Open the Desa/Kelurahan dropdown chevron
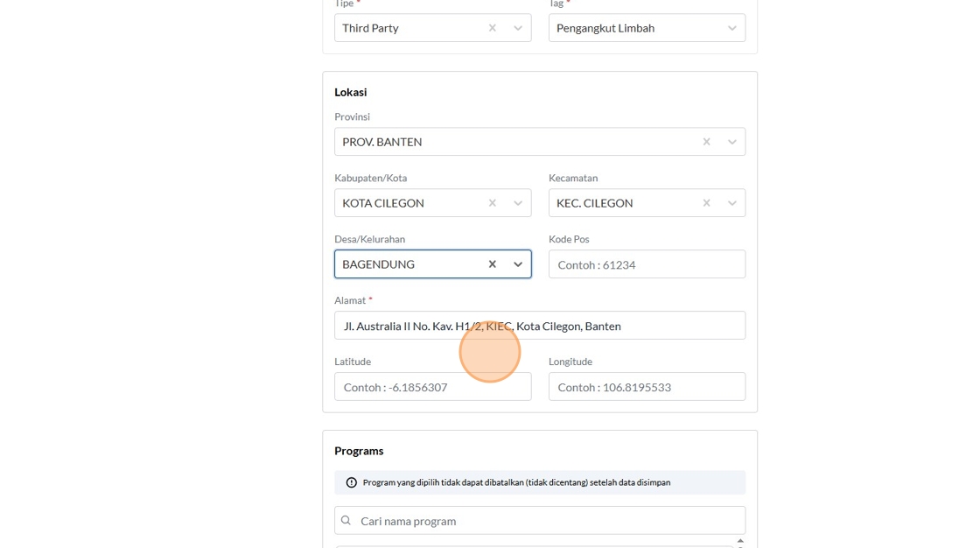This screenshot has width=980, height=548. (518, 264)
